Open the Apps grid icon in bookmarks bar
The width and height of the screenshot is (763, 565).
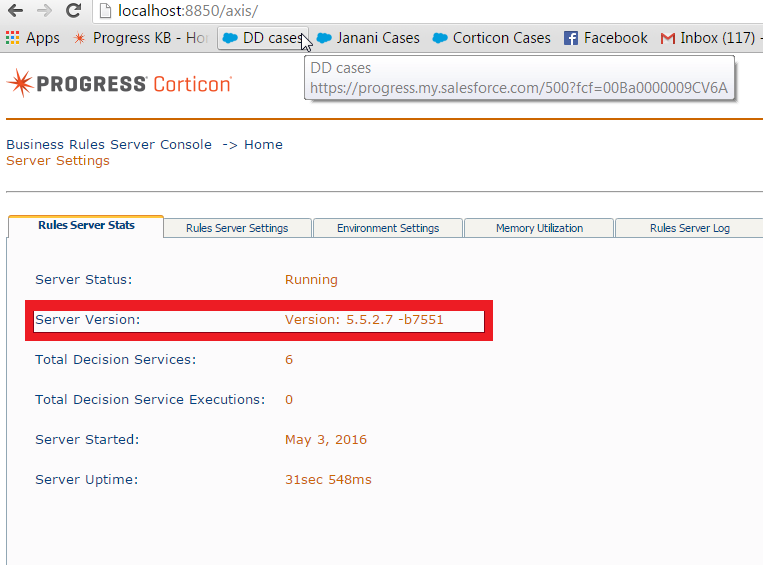click(x=12, y=38)
